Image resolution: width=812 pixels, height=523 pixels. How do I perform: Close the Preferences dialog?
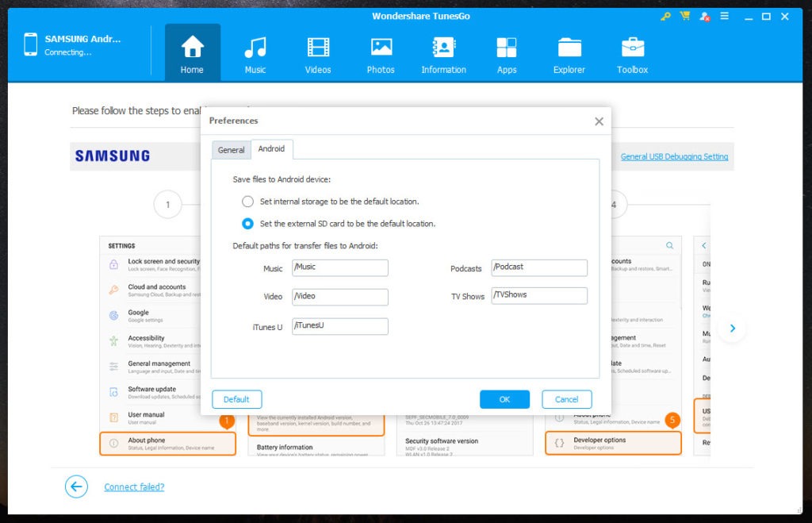[599, 121]
